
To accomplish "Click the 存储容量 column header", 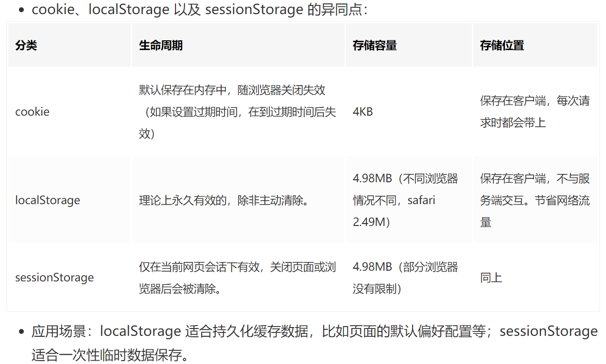I will pyautogui.click(x=375, y=46).
